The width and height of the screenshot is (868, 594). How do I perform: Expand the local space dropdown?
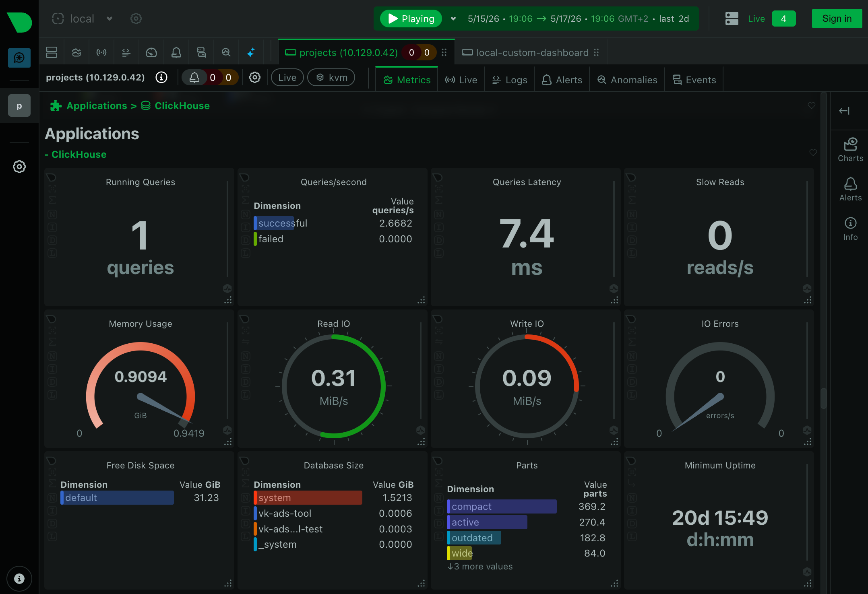tap(110, 19)
